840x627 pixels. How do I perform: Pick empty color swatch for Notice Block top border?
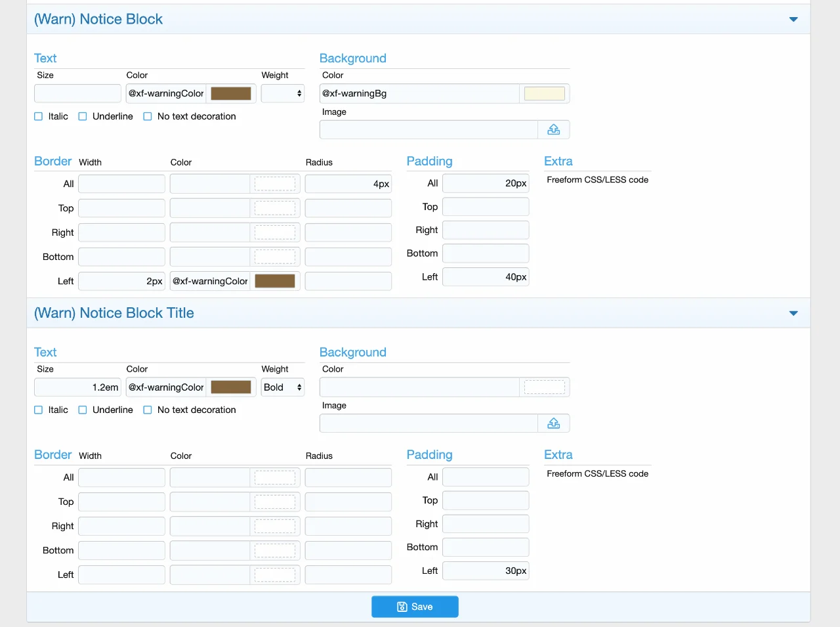(274, 208)
